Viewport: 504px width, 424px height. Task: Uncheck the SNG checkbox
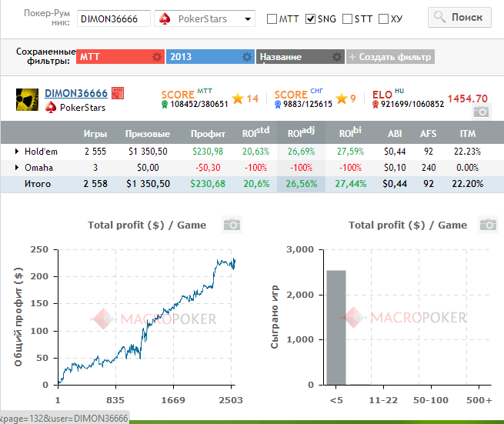[310, 19]
